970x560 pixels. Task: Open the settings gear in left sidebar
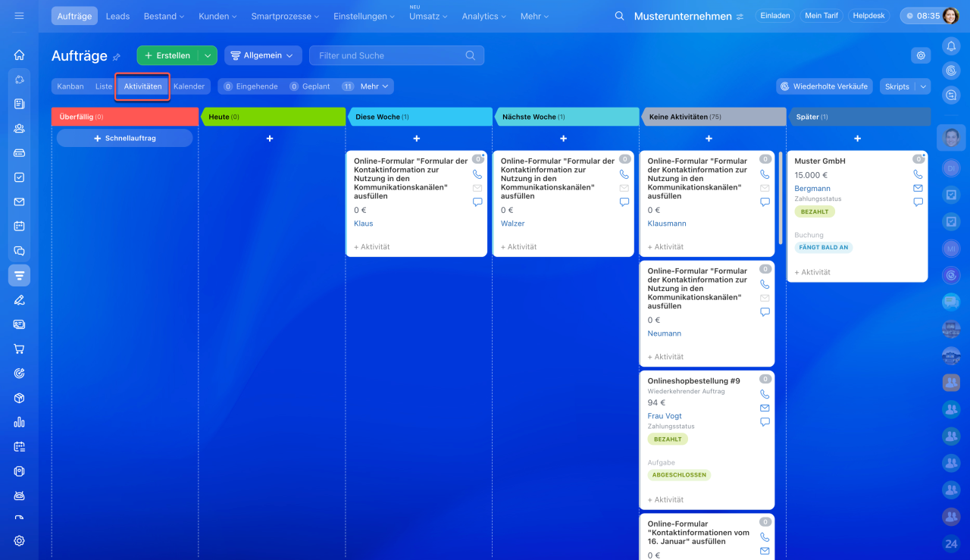click(19, 541)
